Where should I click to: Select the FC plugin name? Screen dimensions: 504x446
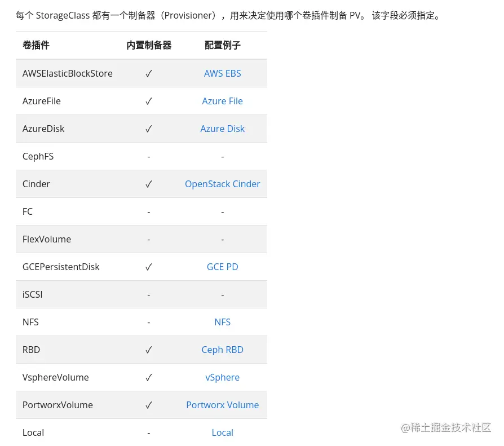pos(27,211)
